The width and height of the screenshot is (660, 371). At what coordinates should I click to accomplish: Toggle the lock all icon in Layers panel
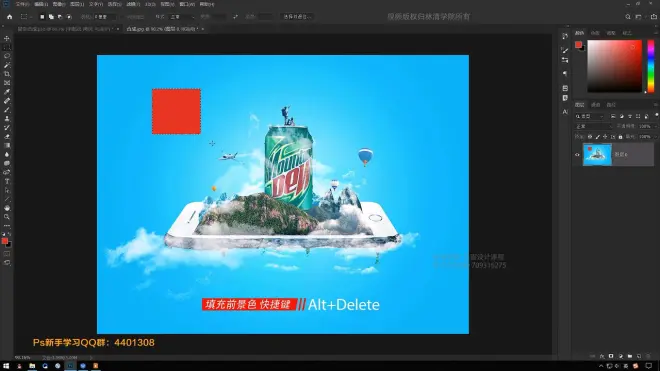tap(620, 136)
